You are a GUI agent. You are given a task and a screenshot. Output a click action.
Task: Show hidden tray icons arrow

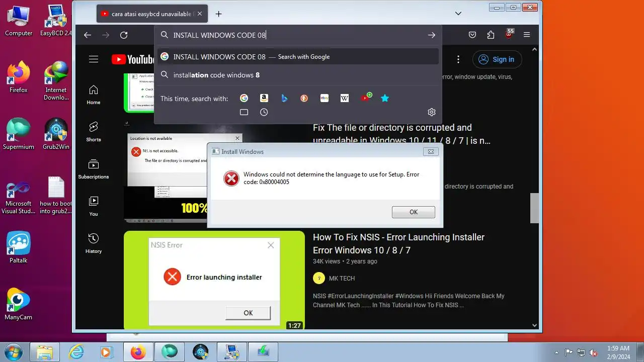click(x=556, y=352)
